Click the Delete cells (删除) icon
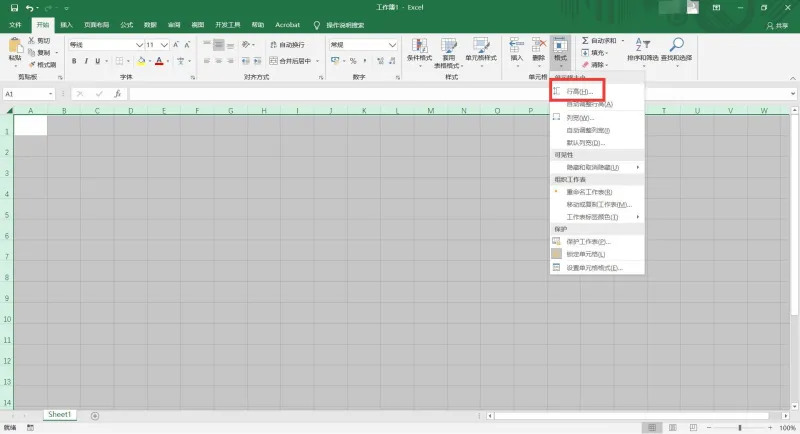The image size is (800, 434). (x=539, y=45)
